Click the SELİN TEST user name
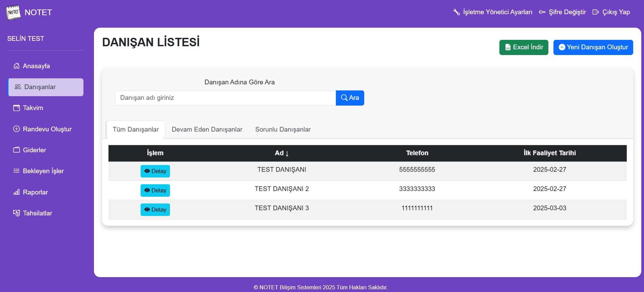 (x=26, y=38)
